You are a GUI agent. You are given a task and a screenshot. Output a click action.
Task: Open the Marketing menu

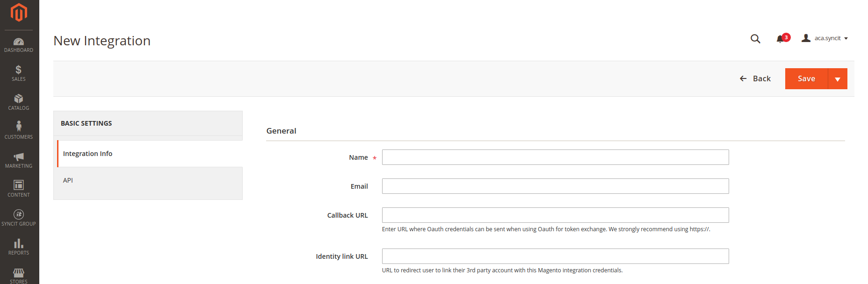[19, 160]
